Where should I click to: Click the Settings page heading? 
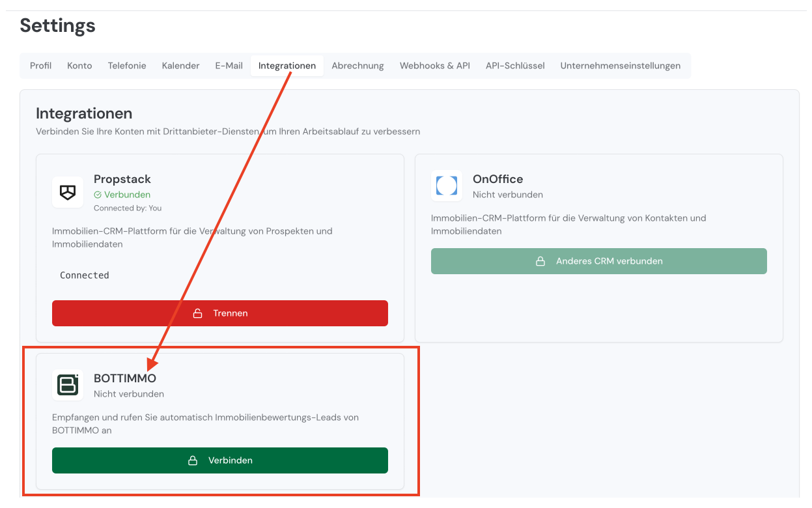click(x=57, y=25)
